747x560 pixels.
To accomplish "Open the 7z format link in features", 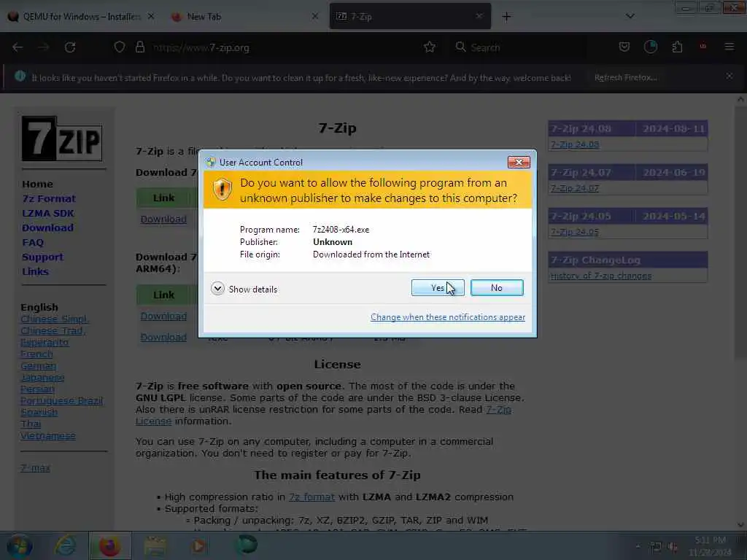I will coord(311,497).
